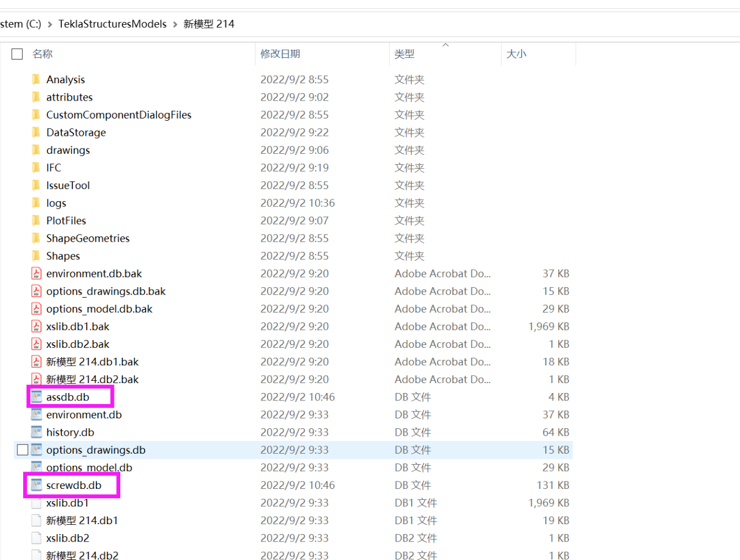The image size is (740, 560).
Task: Click the 新模型 214 breadcrumb segment
Action: click(209, 24)
